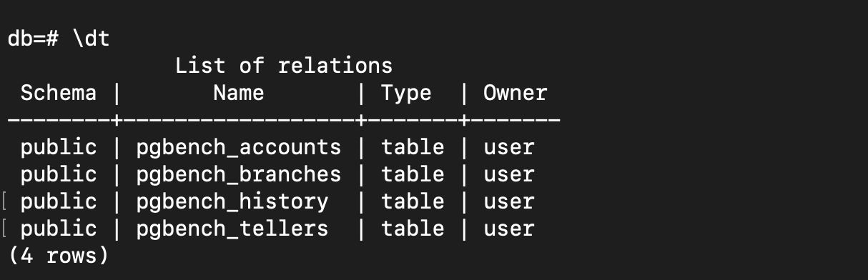Click the dashed header separator line
Screen dimensions: 868x280
[284, 120]
